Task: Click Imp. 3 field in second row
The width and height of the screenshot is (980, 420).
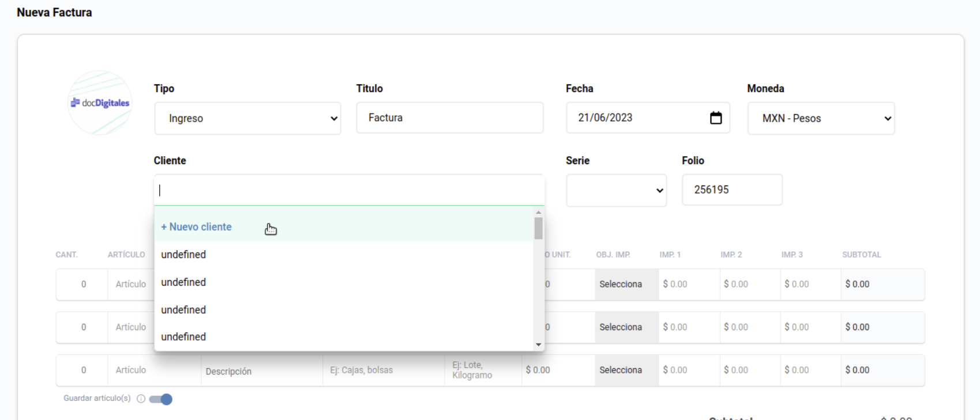Action: (810, 327)
